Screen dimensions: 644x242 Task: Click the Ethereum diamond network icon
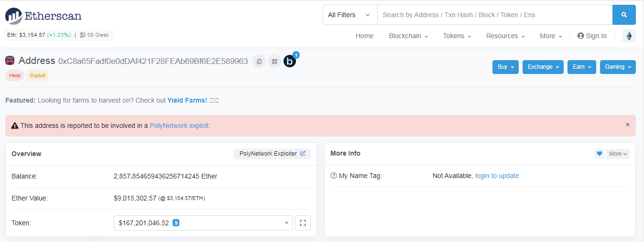tap(629, 36)
